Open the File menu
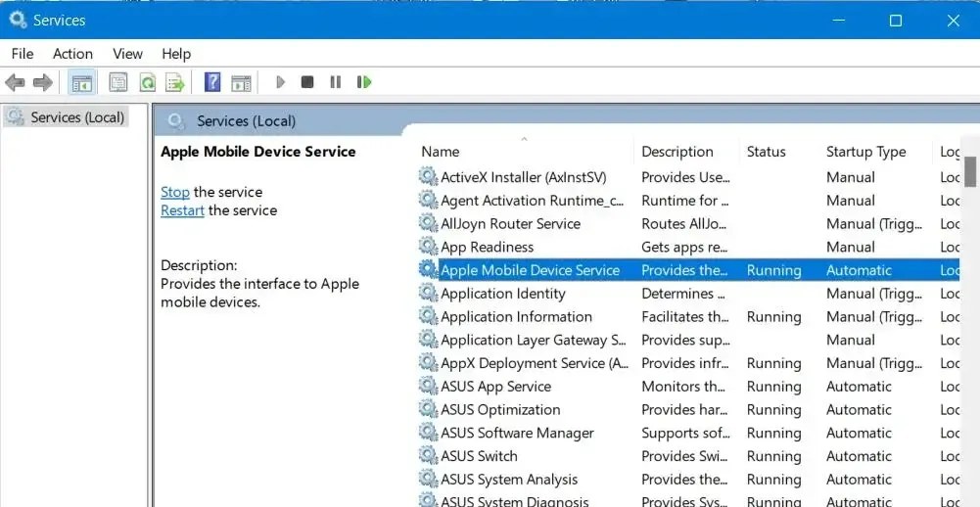Screen dimensions: 980x507 click(23, 54)
